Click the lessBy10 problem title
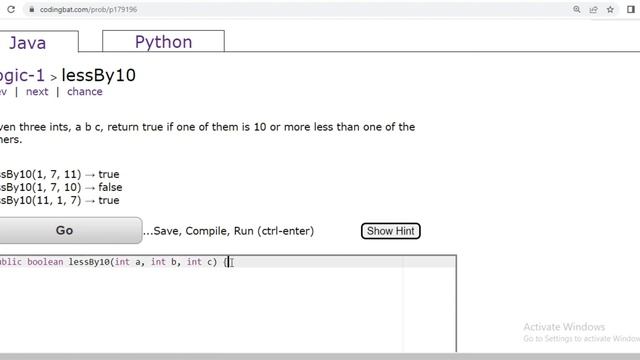The width and height of the screenshot is (640, 360). click(98, 76)
